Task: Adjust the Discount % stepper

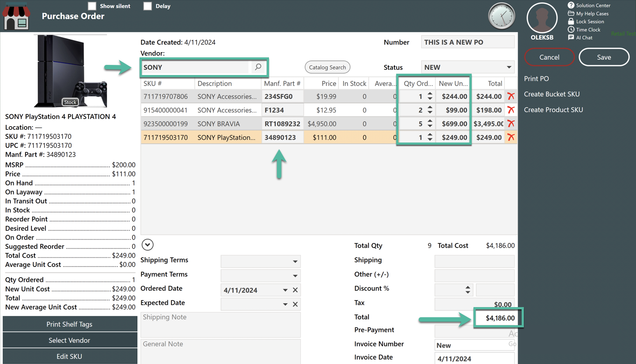Action: point(468,289)
